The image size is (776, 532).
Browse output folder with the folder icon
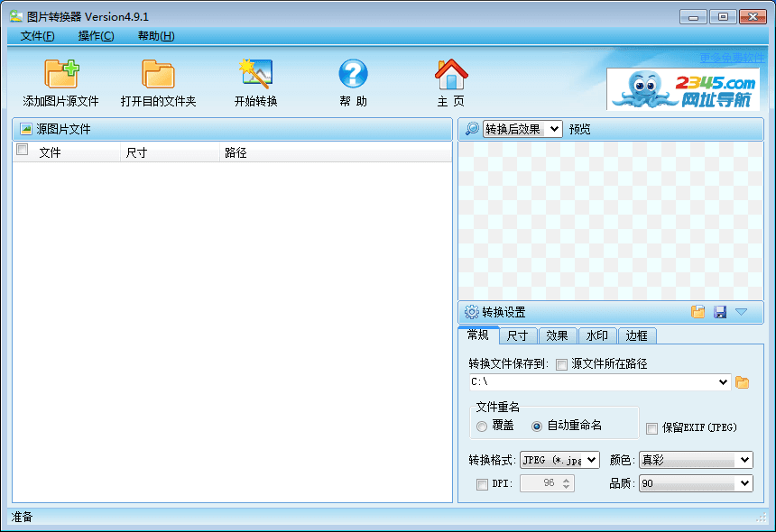click(743, 382)
